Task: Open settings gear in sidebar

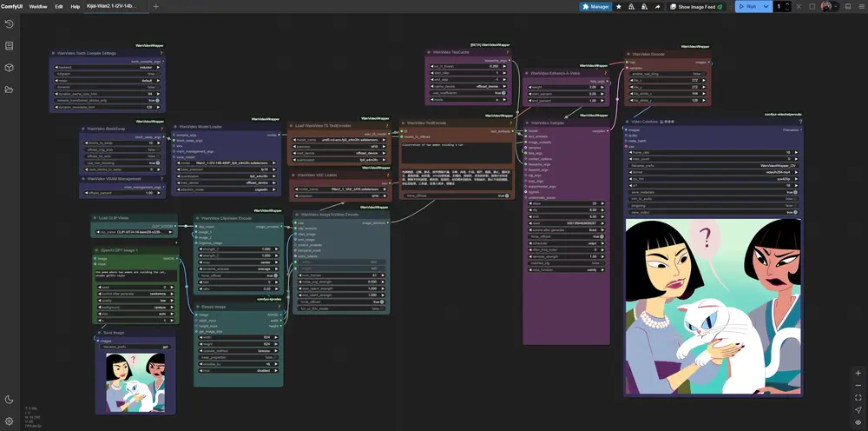Action: click(x=9, y=421)
